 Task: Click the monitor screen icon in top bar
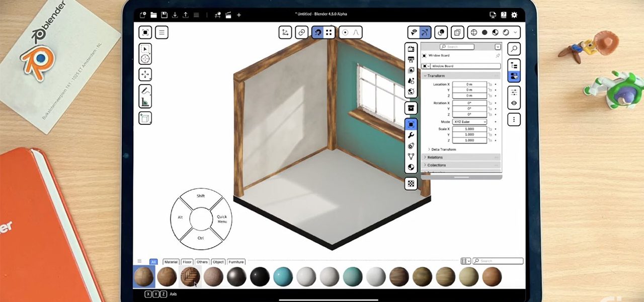tap(493, 15)
